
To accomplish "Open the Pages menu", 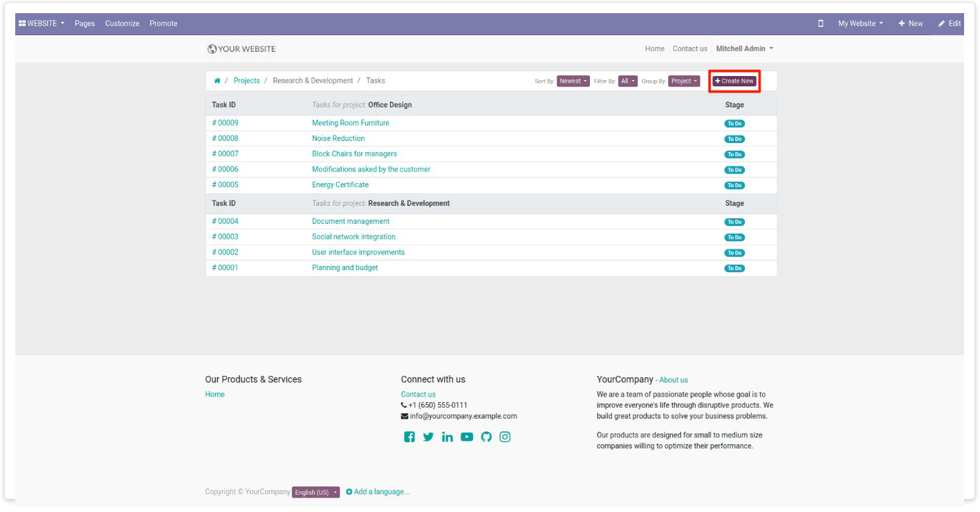I will pyautogui.click(x=85, y=23).
